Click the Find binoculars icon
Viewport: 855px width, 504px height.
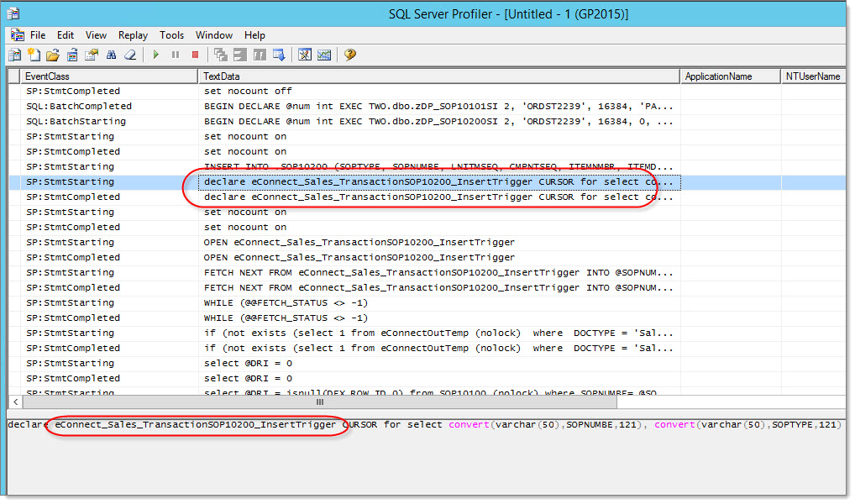[x=111, y=55]
